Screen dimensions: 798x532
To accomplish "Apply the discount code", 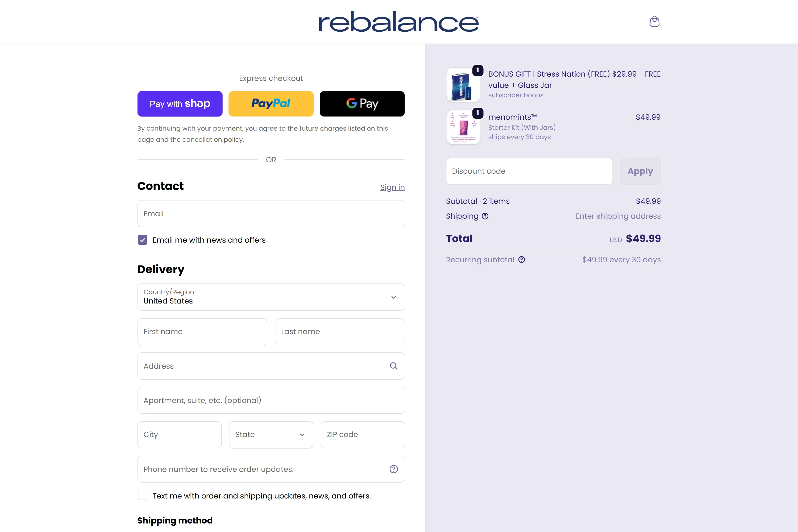I will [640, 171].
